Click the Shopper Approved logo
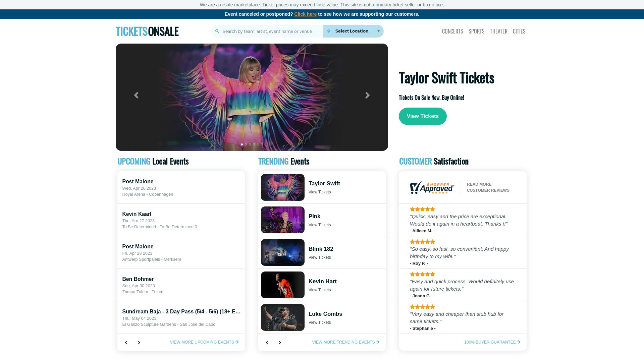644x362 pixels. click(x=432, y=187)
